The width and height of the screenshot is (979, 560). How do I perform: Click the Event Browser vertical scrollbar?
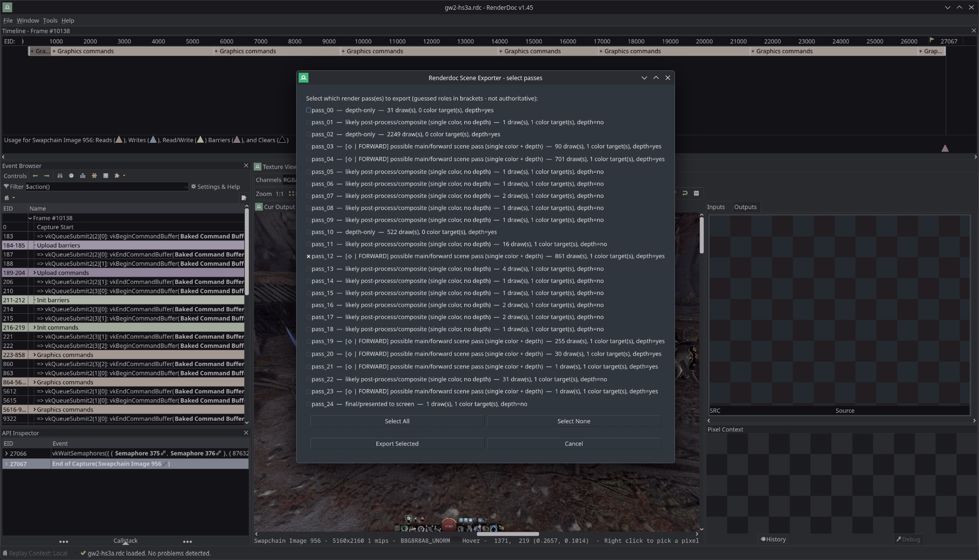247,252
